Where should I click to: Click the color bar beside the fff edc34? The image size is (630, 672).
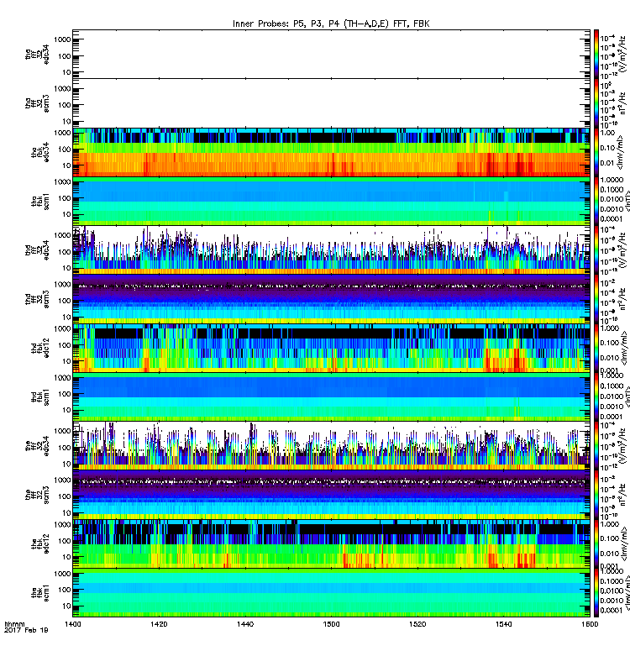point(596,446)
